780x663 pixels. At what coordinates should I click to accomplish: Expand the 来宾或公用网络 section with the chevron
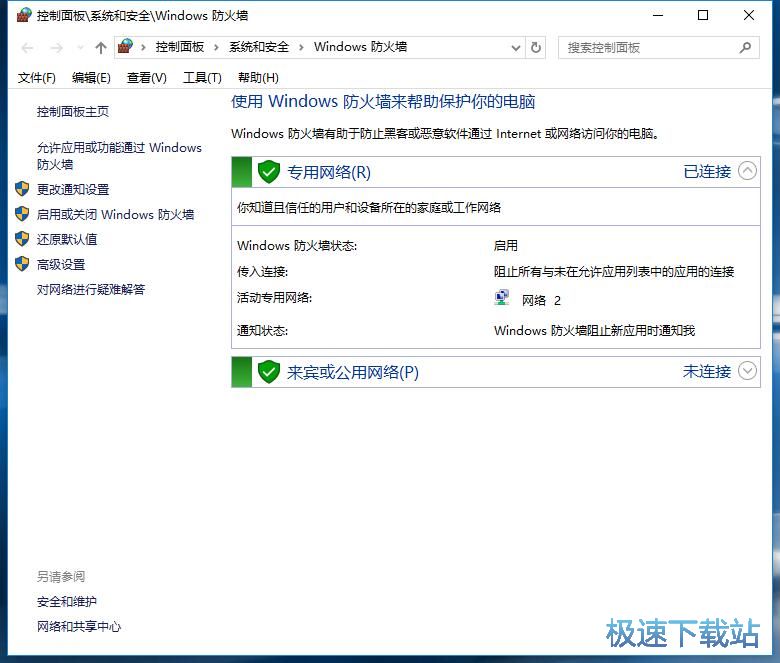click(x=747, y=371)
